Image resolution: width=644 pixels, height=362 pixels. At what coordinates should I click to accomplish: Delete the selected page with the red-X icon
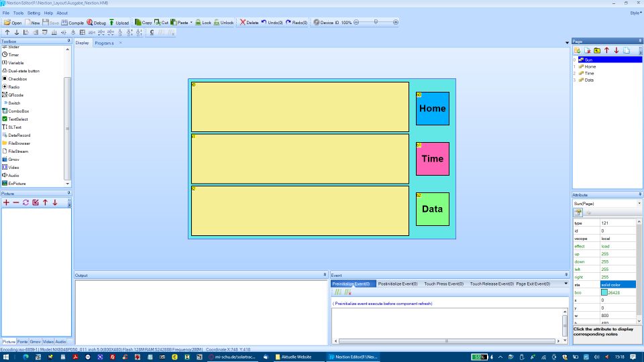[x=587, y=50]
